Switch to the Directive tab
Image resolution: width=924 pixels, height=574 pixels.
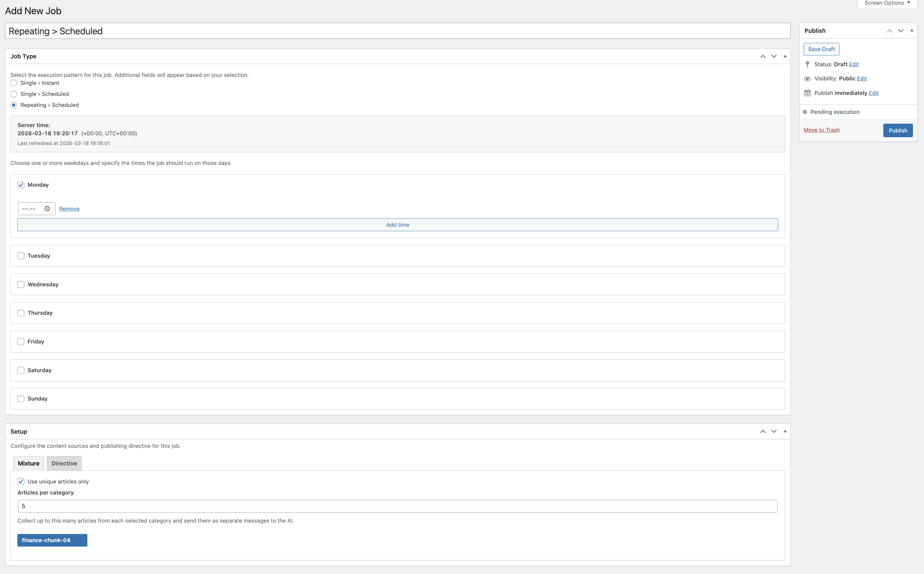click(x=64, y=463)
